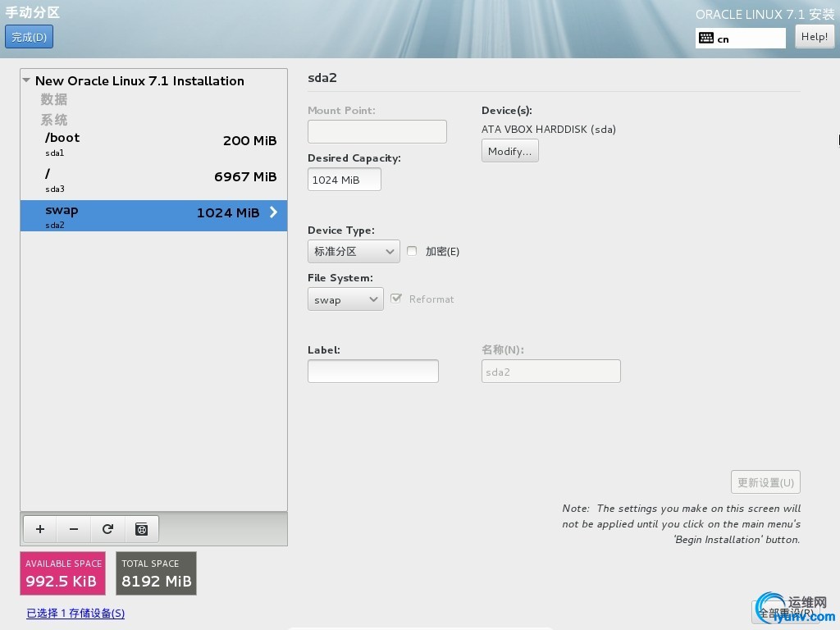Focus the Label input field
Viewport: 840px width, 630px height.
373,372
